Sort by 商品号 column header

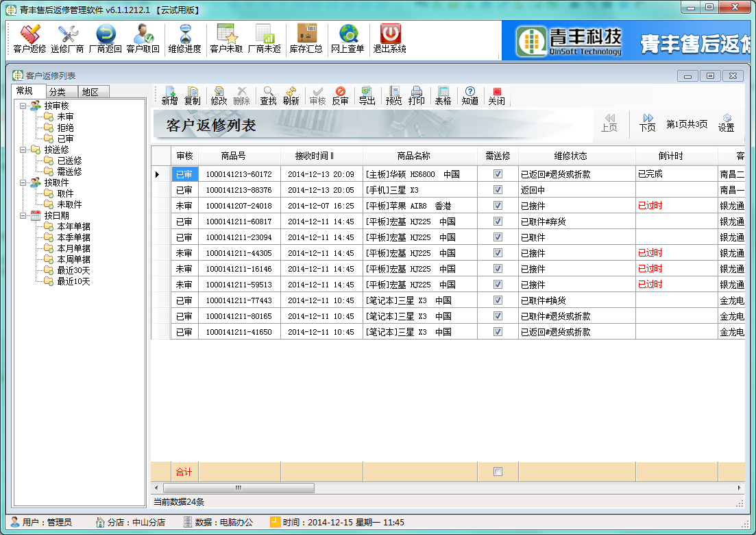pos(239,156)
